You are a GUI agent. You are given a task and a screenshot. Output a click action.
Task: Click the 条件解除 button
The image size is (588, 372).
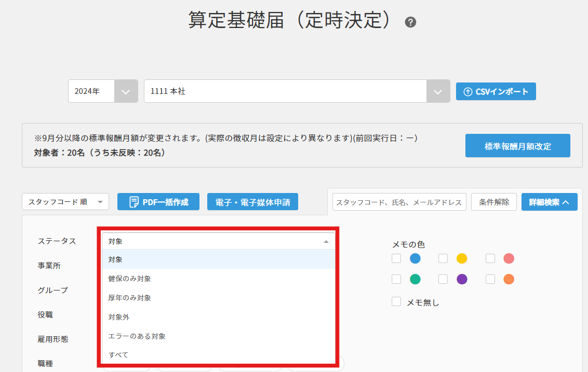494,202
